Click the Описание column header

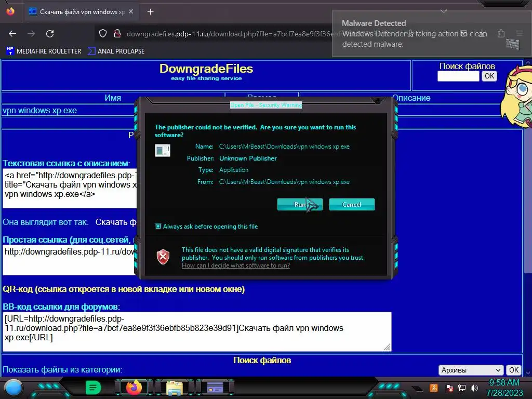point(411,98)
